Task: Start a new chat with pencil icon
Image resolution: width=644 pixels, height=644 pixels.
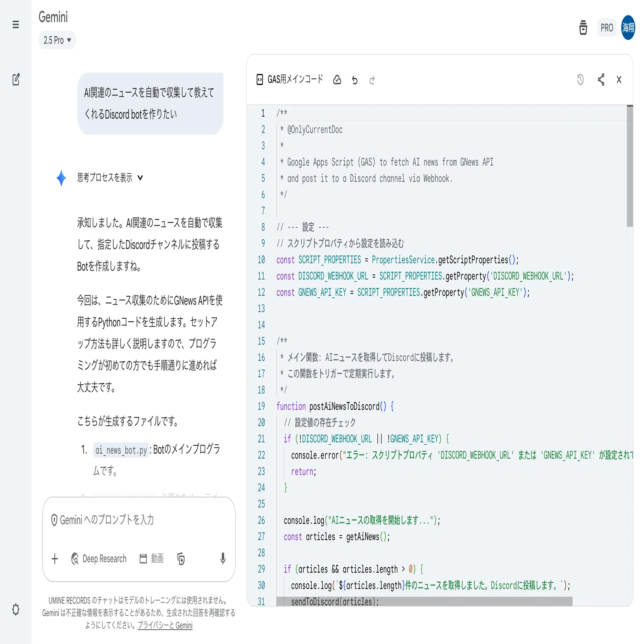Action: coord(16,79)
